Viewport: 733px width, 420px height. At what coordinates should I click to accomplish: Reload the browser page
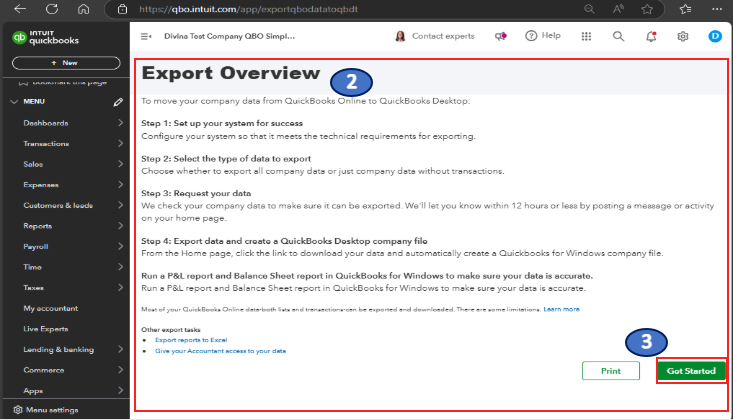[52, 9]
